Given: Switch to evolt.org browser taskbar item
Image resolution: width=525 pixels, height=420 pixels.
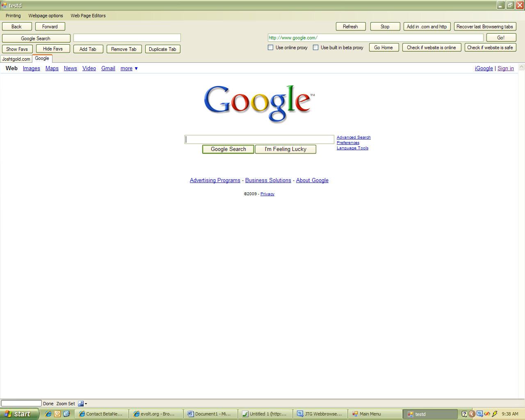Looking at the screenshot, I should click(x=156, y=414).
